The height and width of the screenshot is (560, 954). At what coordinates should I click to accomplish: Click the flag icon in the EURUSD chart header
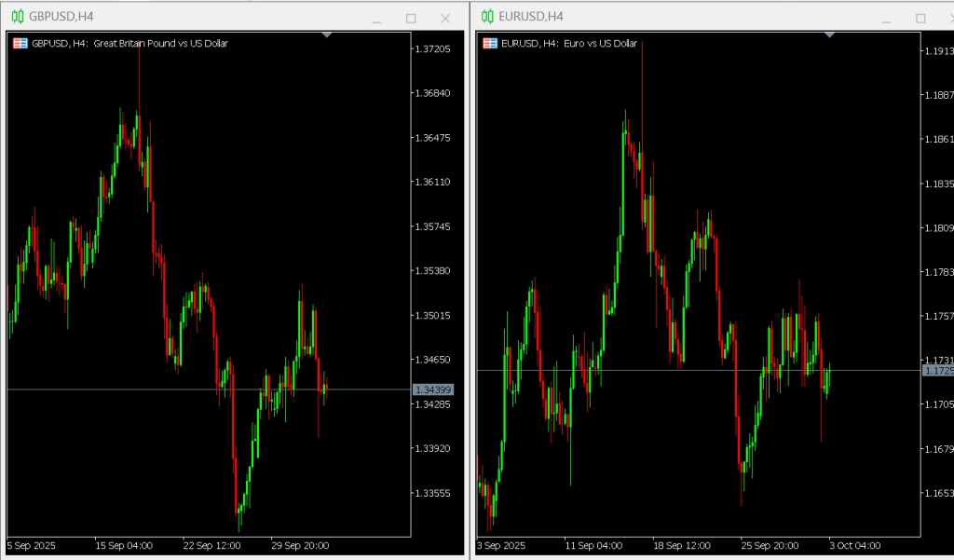(489, 43)
